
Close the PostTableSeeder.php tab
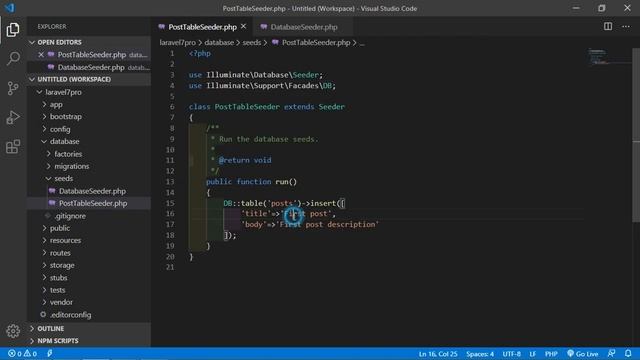point(244,27)
